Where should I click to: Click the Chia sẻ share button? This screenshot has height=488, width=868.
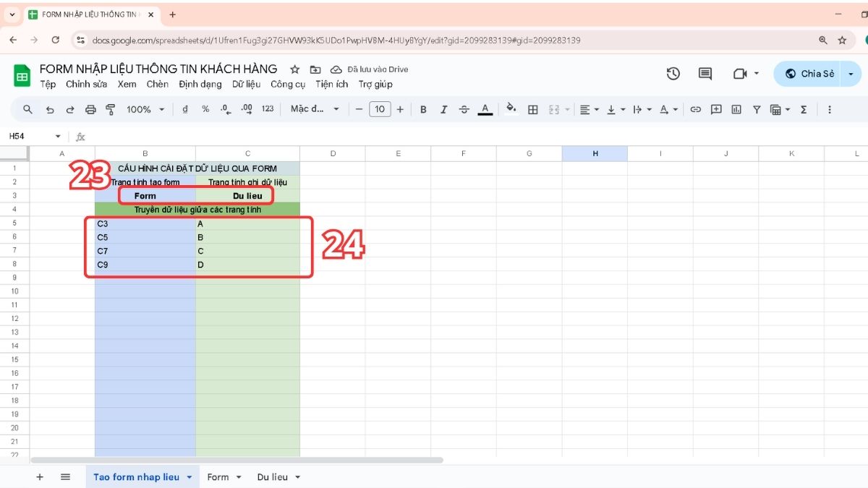pyautogui.click(x=808, y=74)
